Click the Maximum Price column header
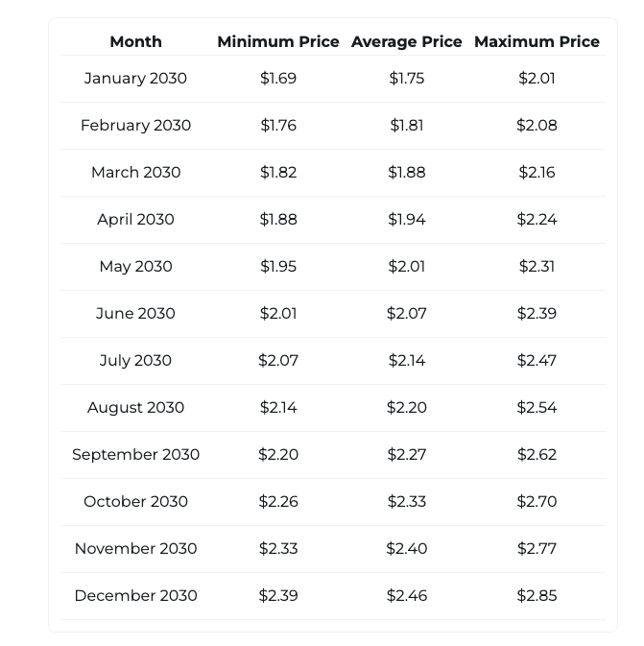Image resolution: width=644 pixels, height=646 pixels. (537, 41)
